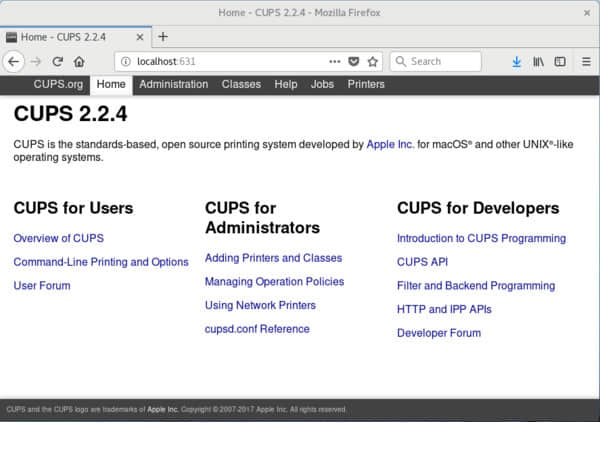This screenshot has height=463, width=600.
Task: Open the Administration tab in CUPS
Action: click(x=173, y=84)
